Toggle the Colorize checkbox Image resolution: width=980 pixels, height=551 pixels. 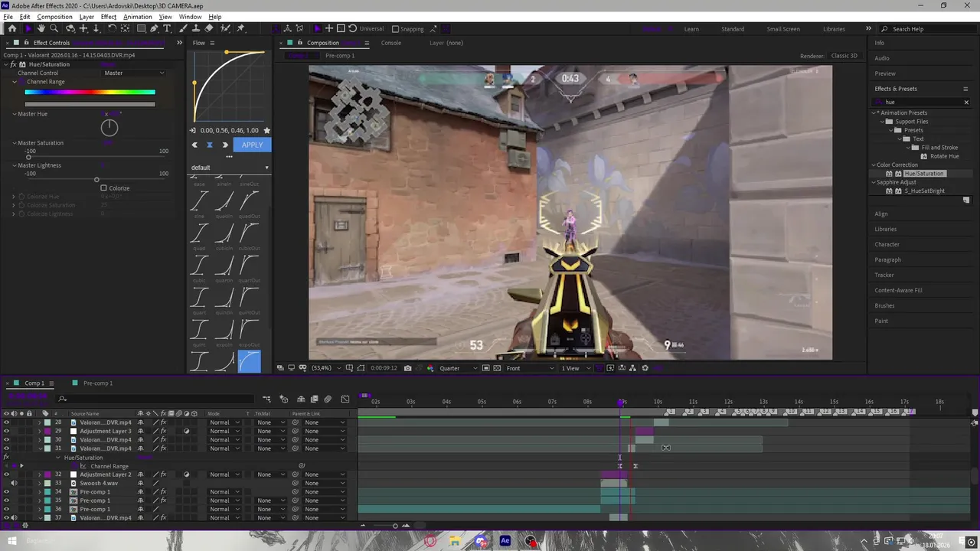point(104,188)
